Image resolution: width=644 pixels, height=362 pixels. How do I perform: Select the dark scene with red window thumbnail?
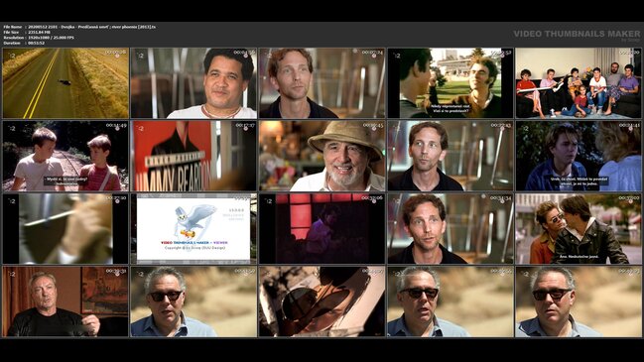click(x=322, y=229)
